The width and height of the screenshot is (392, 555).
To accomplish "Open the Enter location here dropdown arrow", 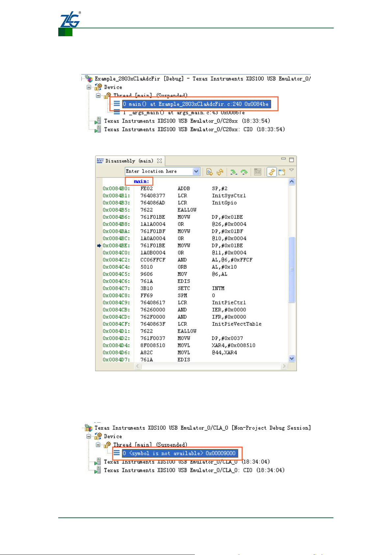I will (196, 172).
